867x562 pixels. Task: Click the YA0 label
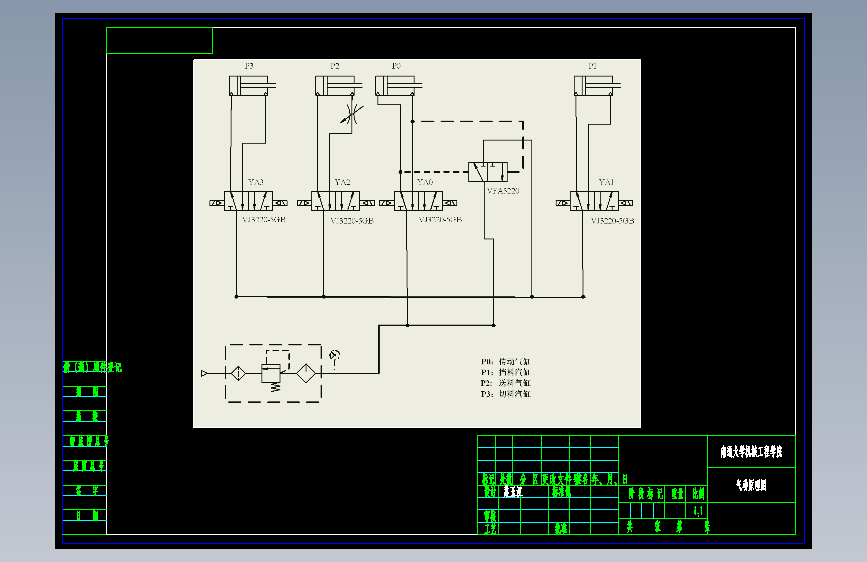click(425, 182)
